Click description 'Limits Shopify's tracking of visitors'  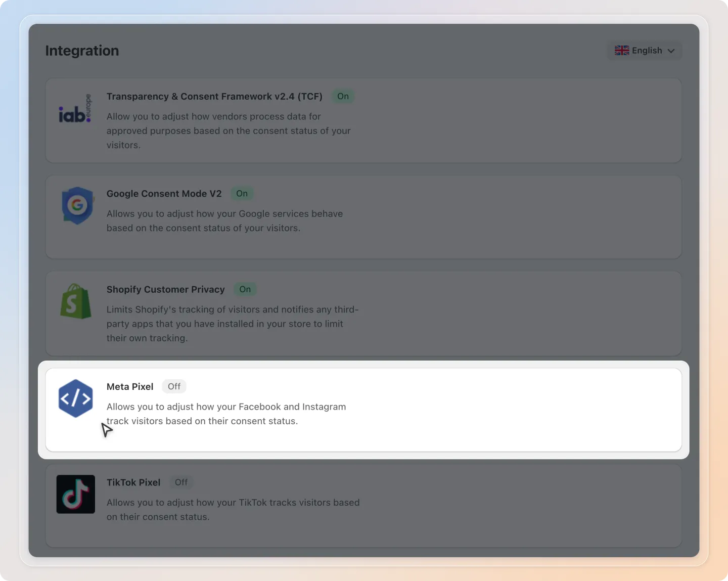[x=233, y=324]
